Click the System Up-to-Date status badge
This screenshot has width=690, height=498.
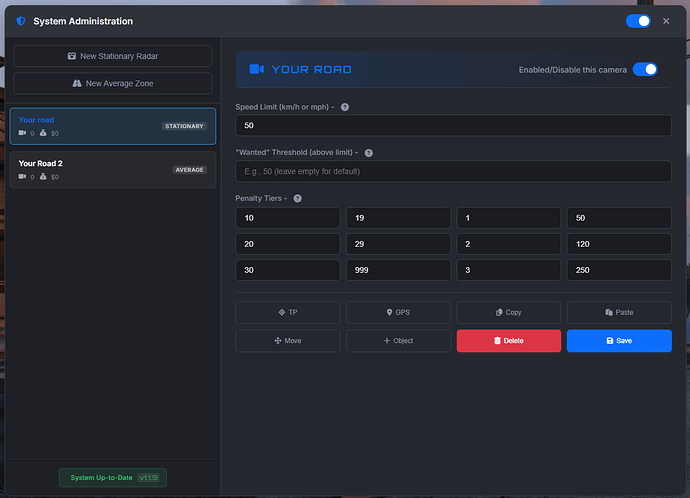point(113,477)
